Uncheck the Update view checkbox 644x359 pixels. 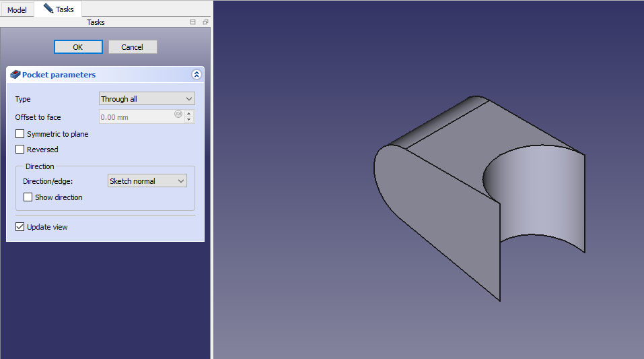pos(20,227)
